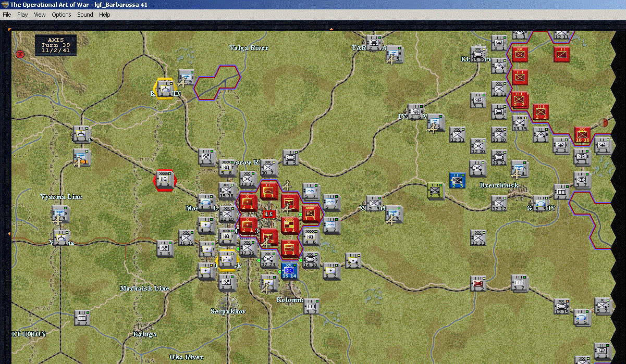Select the blue 2-3 regiment north of Dzerzhinsk
This screenshot has height=364, width=626.
457,180
